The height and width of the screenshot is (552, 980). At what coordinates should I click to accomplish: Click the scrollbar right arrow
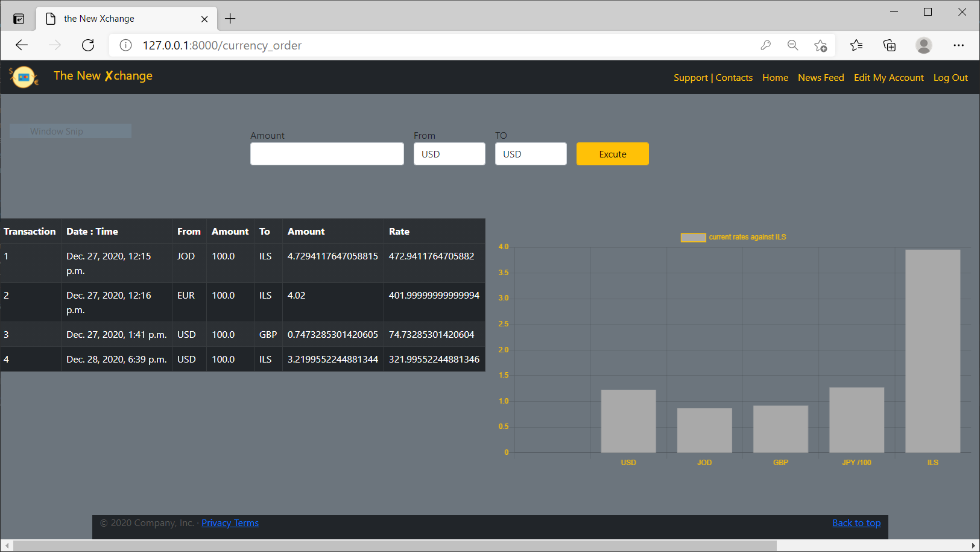tap(973, 546)
